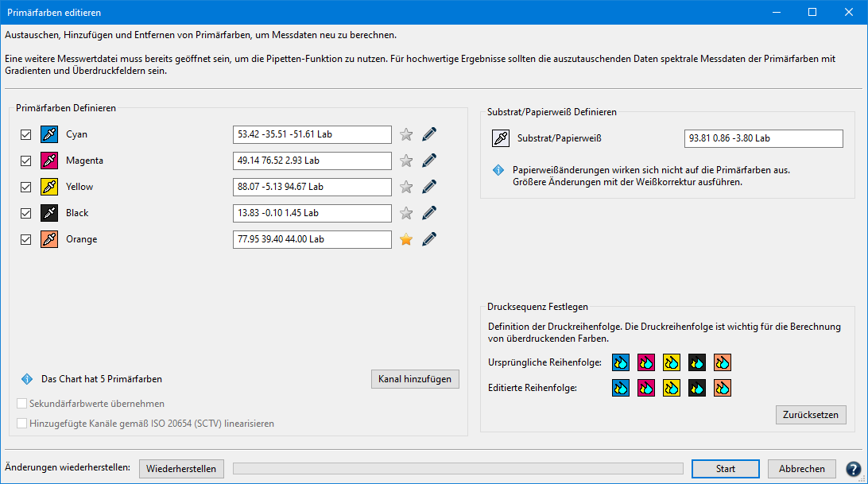Click the Cyan pipette color icon
Viewport: 868px width, 484px height.
(x=49, y=134)
